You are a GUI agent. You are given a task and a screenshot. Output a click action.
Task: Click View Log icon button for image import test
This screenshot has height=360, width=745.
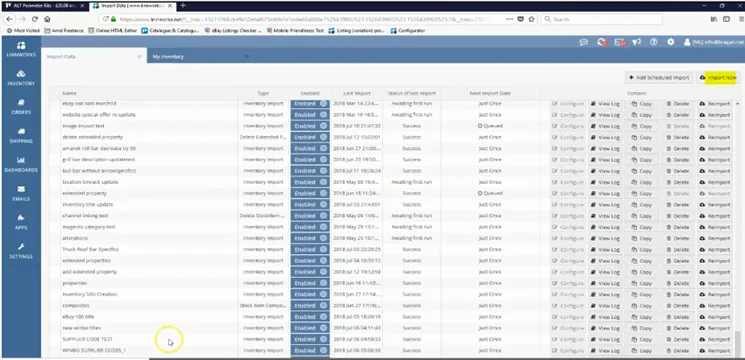[x=605, y=126]
